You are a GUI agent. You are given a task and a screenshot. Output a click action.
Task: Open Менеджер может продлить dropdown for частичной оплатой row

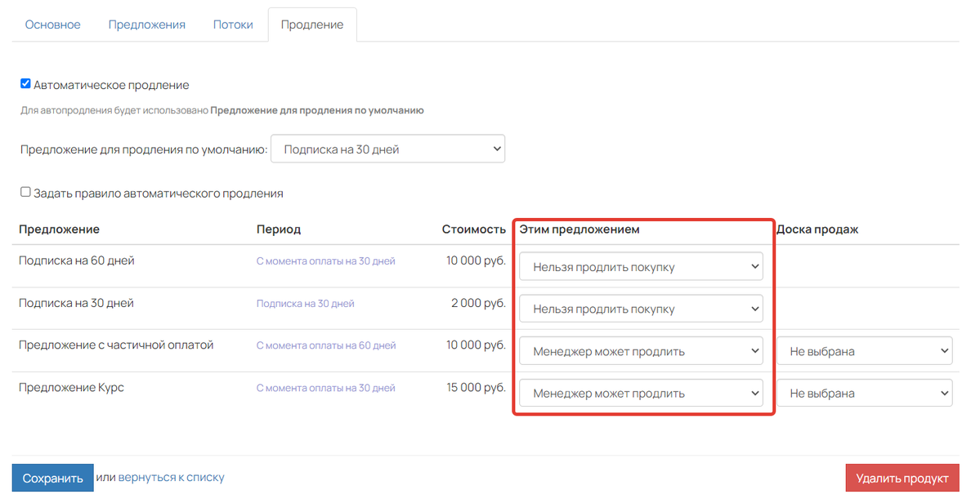coord(641,351)
